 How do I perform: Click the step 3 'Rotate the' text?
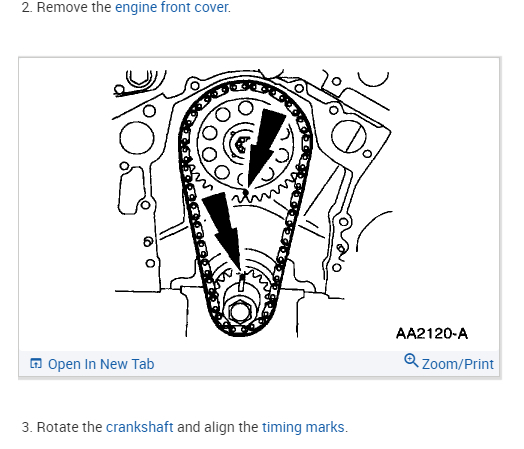pos(69,427)
